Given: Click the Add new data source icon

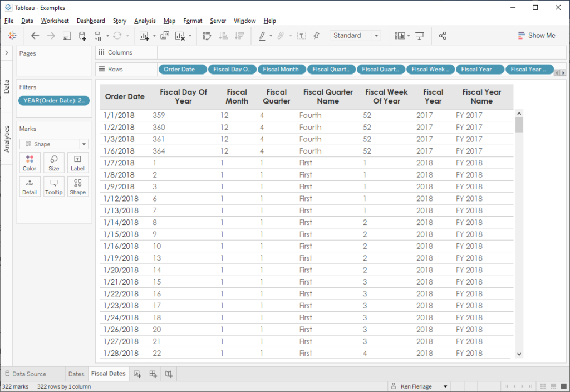Looking at the screenshot, I should pyautogui.click(x=82, y=36).
